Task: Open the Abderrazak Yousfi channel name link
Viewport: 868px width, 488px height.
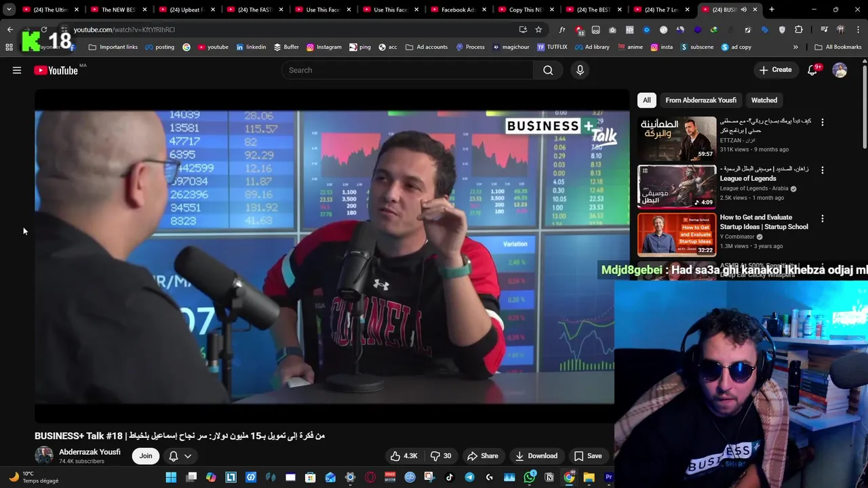Action: coord(90,452)
